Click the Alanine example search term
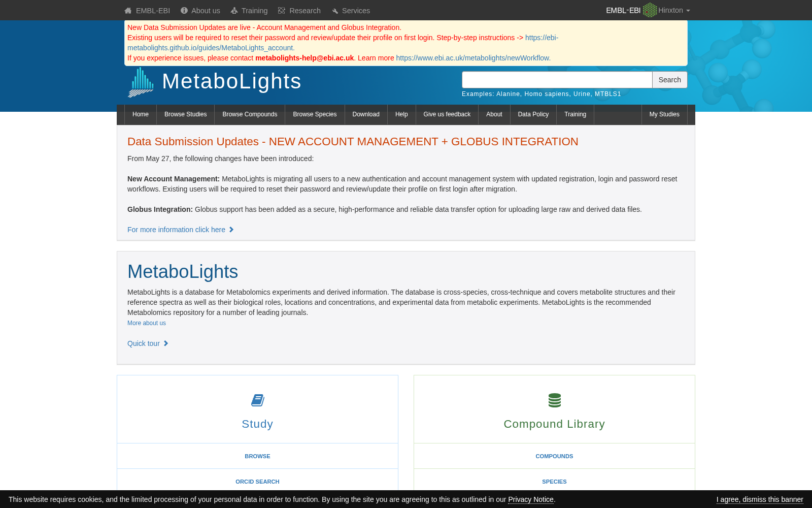The height and width of the screenshot is (508, 812). 508,94
